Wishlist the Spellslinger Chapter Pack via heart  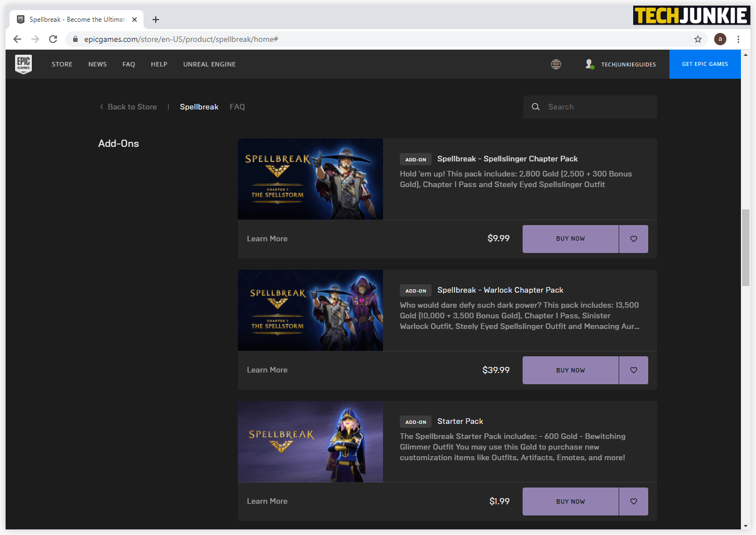(x=634, y=239)
